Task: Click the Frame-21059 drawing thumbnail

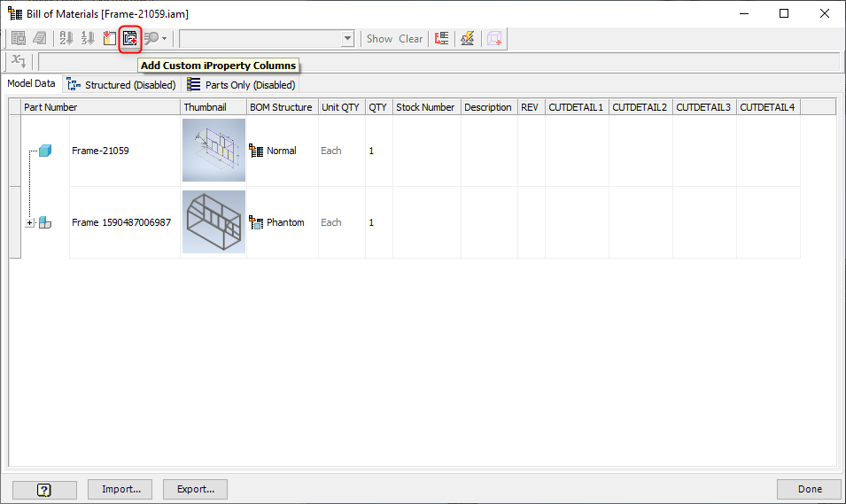Action: click(213, 150)
